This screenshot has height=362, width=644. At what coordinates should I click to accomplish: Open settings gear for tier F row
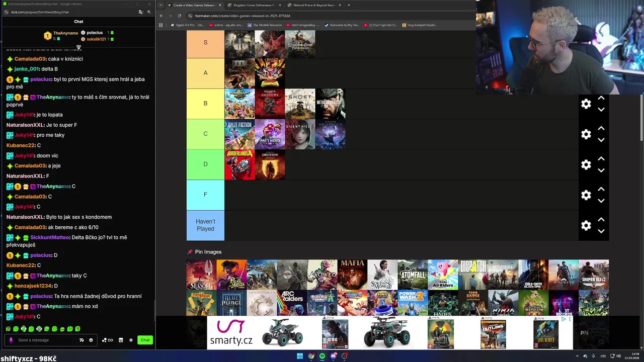pos(586,195)
